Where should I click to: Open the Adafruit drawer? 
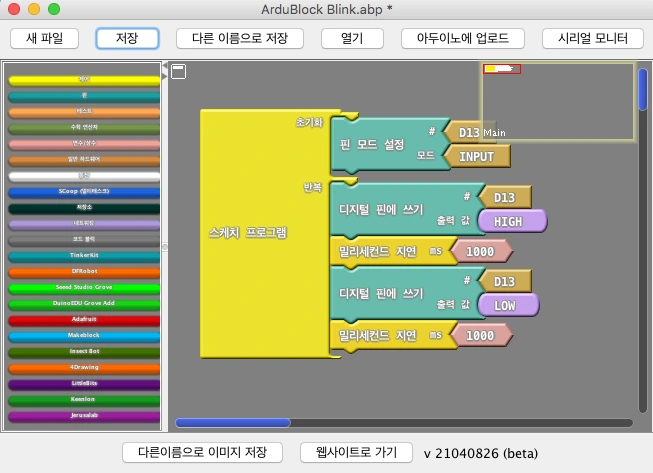[x=84, y=320]
